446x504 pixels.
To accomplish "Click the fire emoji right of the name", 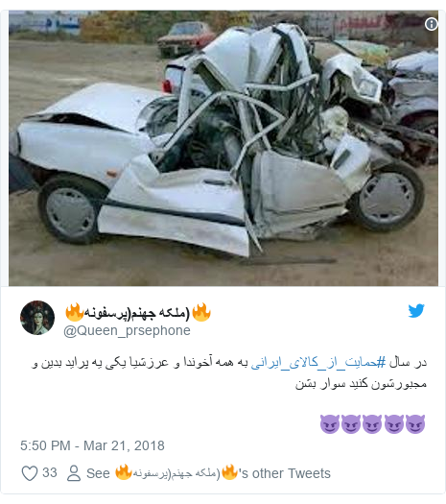I will point(201,312).
